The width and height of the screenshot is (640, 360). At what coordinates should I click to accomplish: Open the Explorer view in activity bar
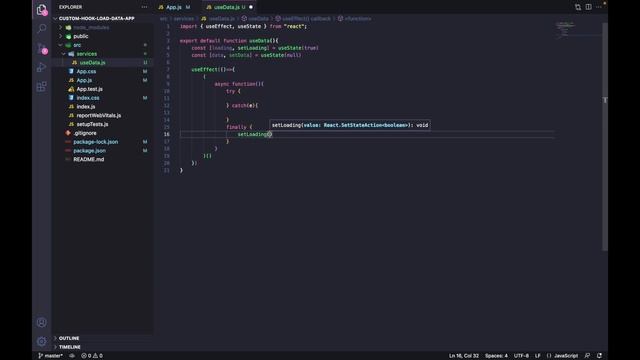[x=42, y=9]
